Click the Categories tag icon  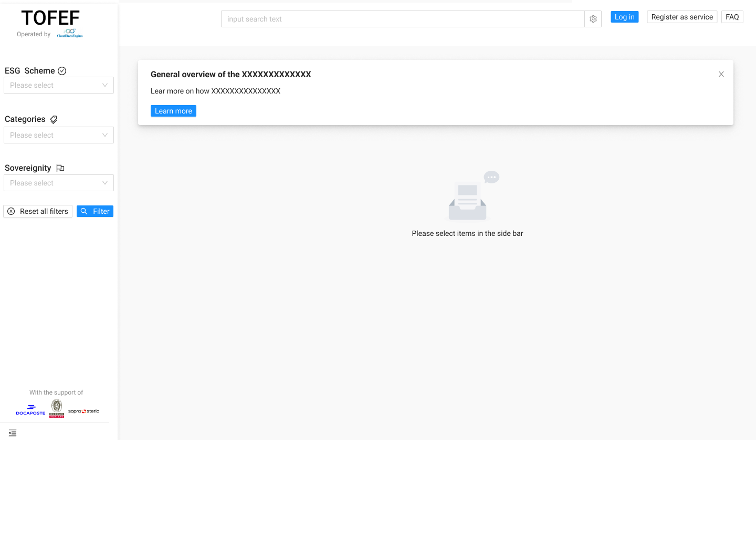point(54,120)
